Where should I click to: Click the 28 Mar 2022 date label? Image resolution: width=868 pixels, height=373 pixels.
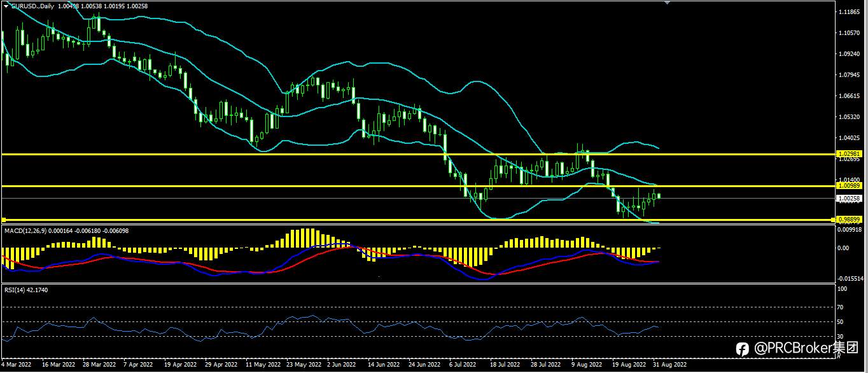click(99, 365)
